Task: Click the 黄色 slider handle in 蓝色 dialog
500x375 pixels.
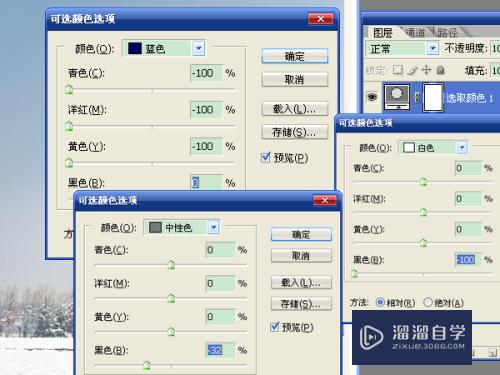Action: pyautogui.click(x=69, y=163)
